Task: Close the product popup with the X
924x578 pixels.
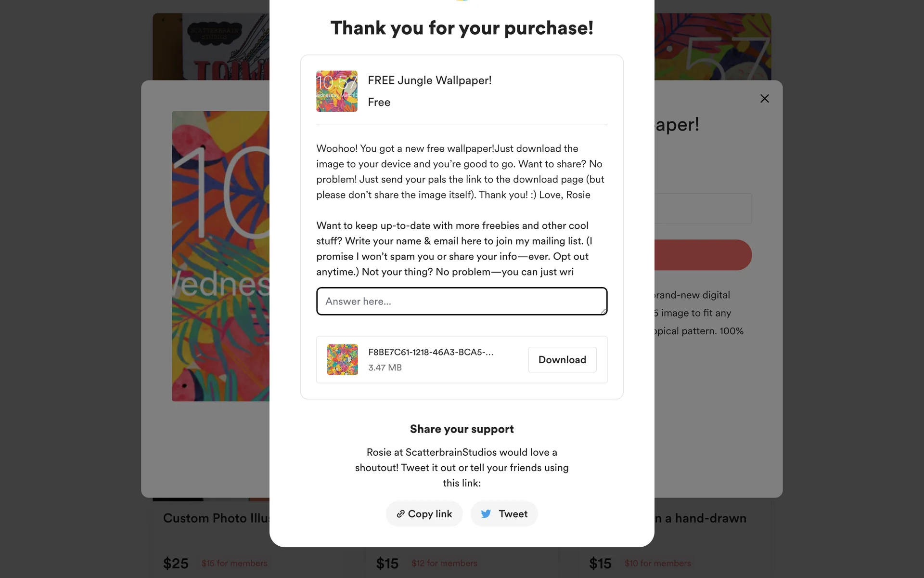Action: coord(764,99)
